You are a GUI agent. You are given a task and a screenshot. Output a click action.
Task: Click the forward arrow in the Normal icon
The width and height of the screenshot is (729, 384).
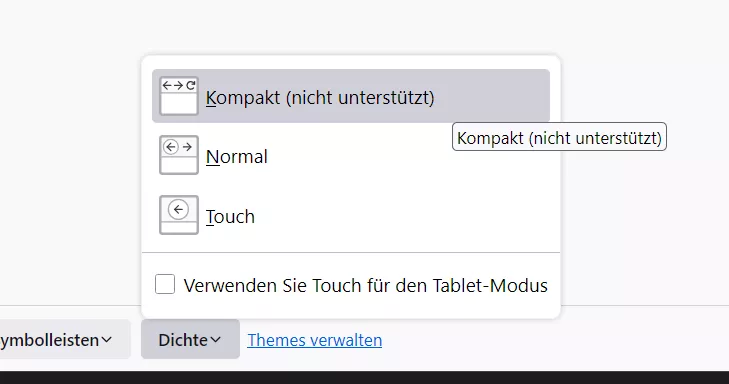tap(187, 147)
